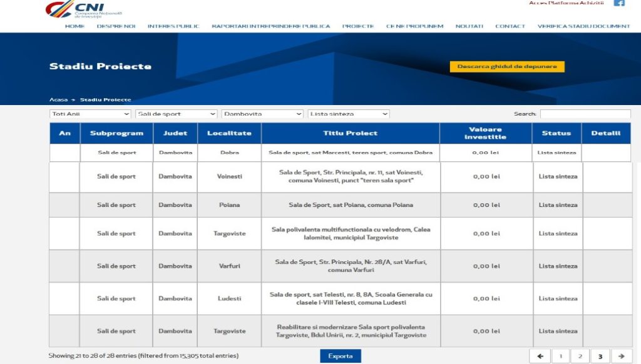This screenshot has width=641, height=364.
Task: Expand the Sali de sport subprogram dropdown
Action: click(176, 114)
